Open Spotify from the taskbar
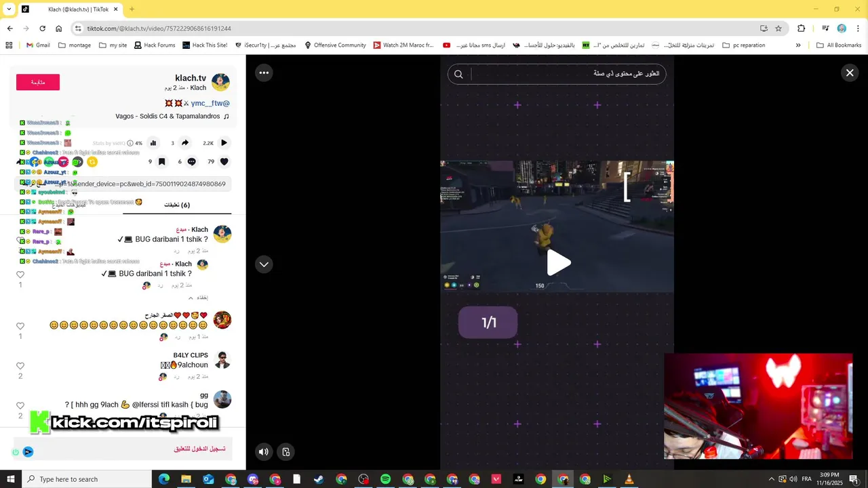The height and width of the screenshot is (488, 868). [385, 479]
